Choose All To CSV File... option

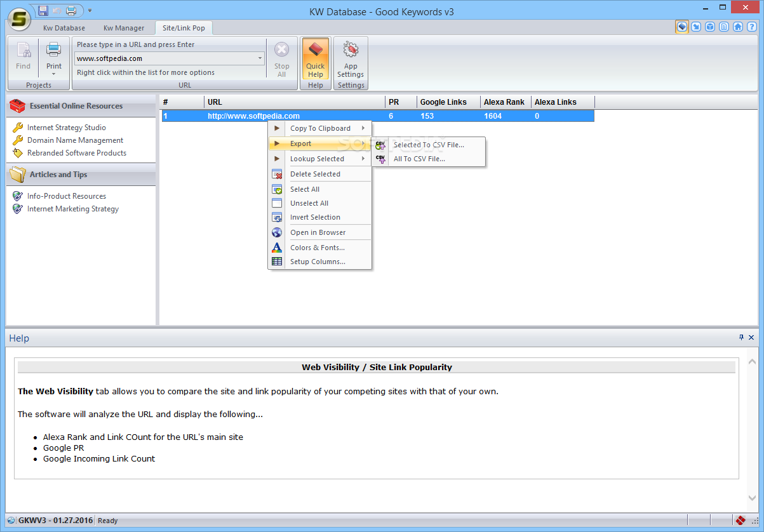point(429,159)
